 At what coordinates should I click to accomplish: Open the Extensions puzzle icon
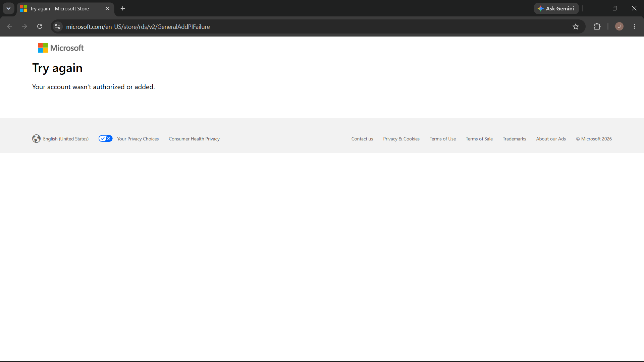[x=597, y=26]
